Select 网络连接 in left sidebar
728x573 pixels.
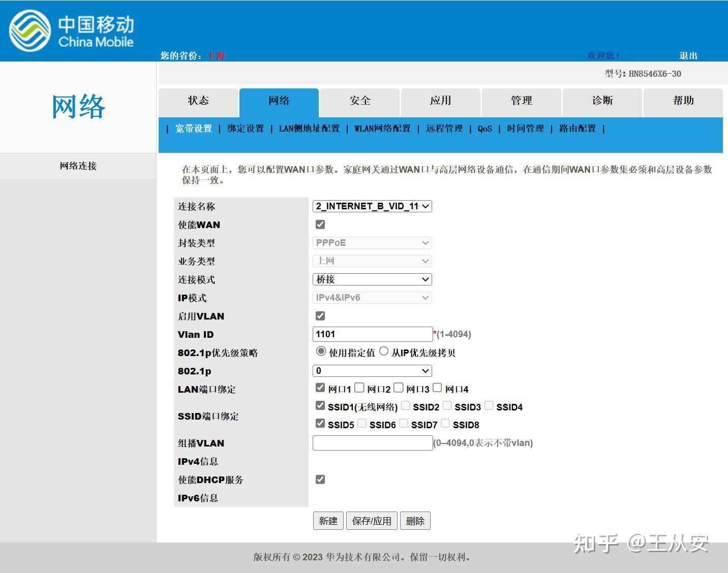coord(78,166)
